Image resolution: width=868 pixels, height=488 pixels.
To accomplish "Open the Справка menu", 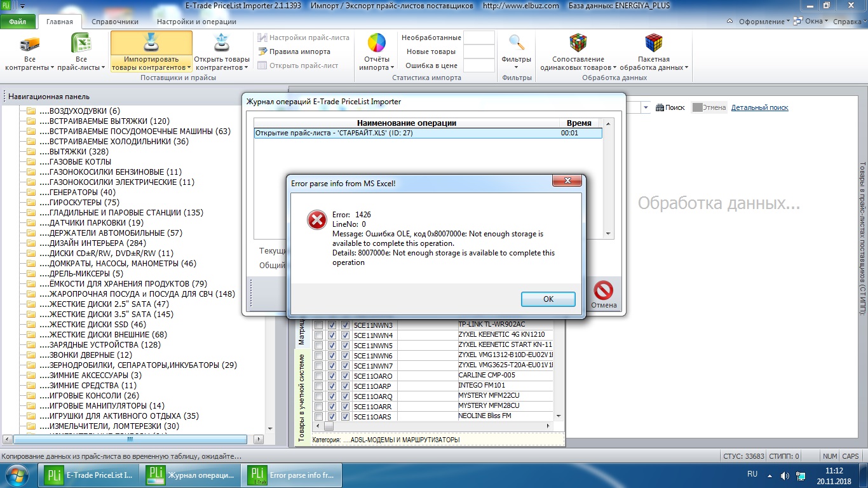I will tap(849, 22).
